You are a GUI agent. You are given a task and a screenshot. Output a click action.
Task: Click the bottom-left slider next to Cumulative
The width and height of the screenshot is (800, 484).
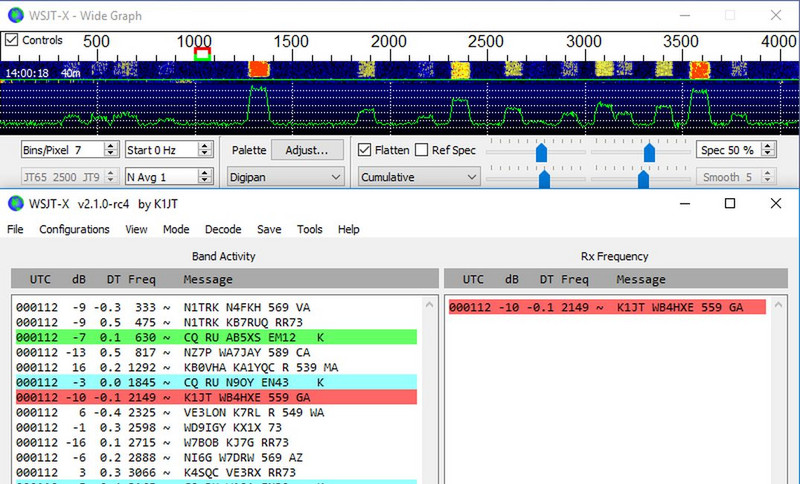point(544,179)
